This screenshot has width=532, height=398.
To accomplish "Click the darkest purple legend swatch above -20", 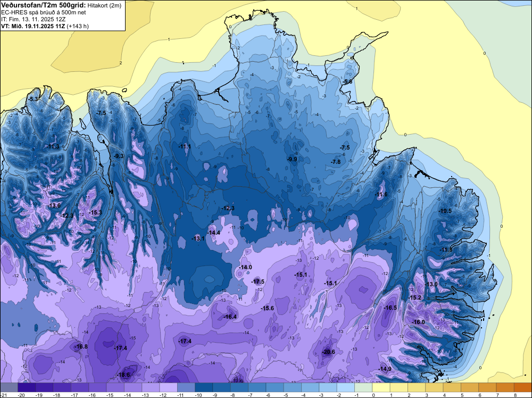I will 27,387.
